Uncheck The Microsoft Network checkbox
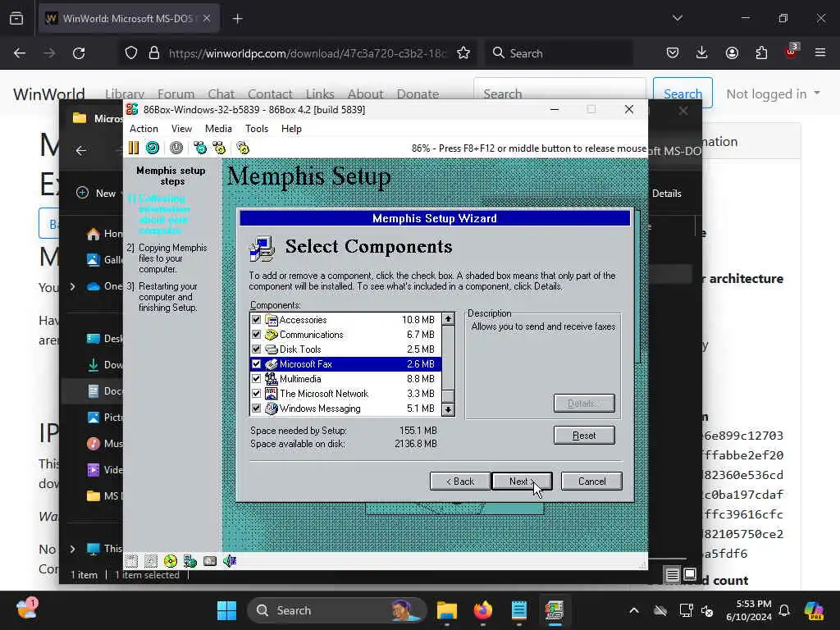840x630 pixels. (x=257, y=394)
